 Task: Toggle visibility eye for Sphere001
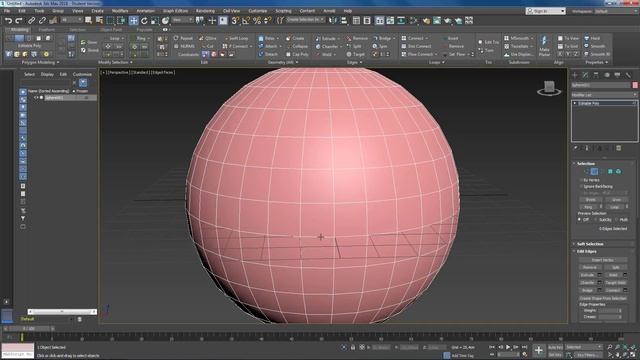(x=36, y=98)
